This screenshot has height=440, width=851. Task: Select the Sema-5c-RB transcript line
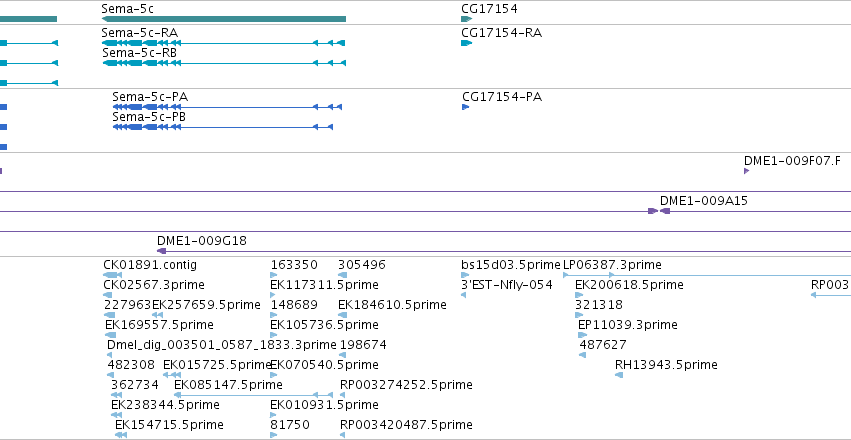tap(224, 63)
